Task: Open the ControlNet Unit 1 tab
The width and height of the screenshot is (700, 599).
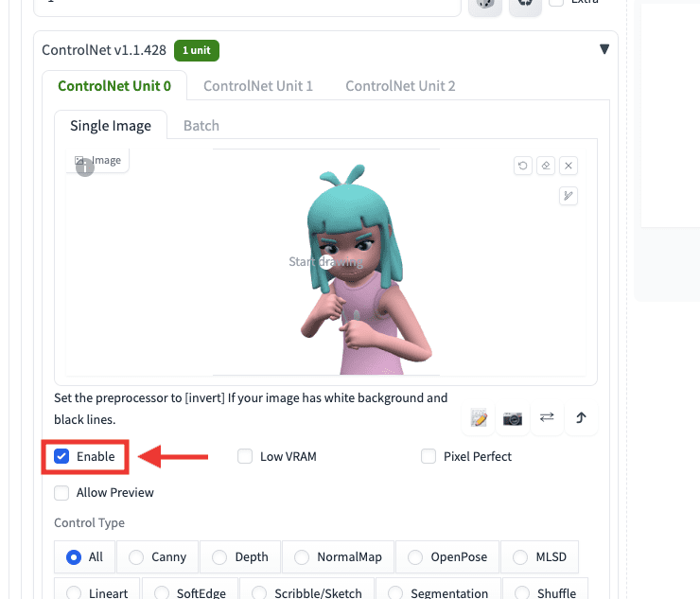Action: pyautogui.click(x=258, y=86)
